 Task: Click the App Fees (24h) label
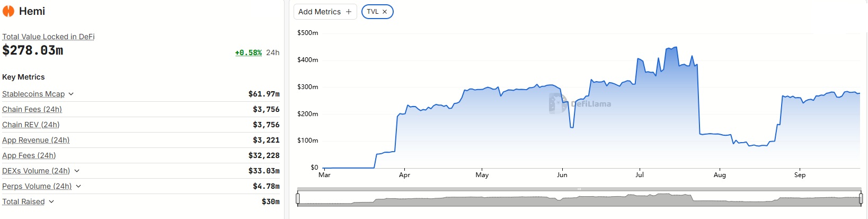(29, 155)
